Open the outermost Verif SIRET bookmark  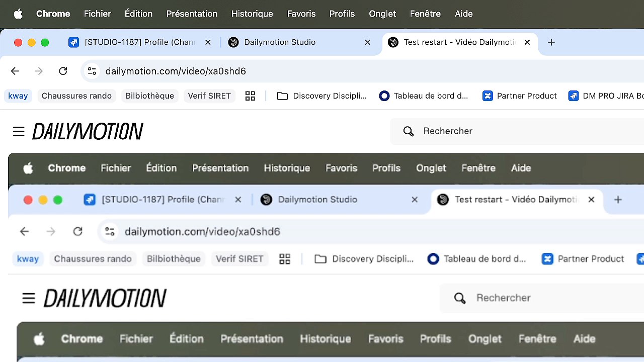tap(209, 96)
